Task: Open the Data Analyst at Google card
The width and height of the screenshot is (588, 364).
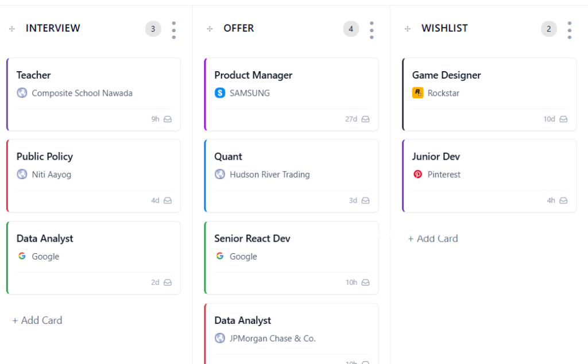Action: coord(45,239)
